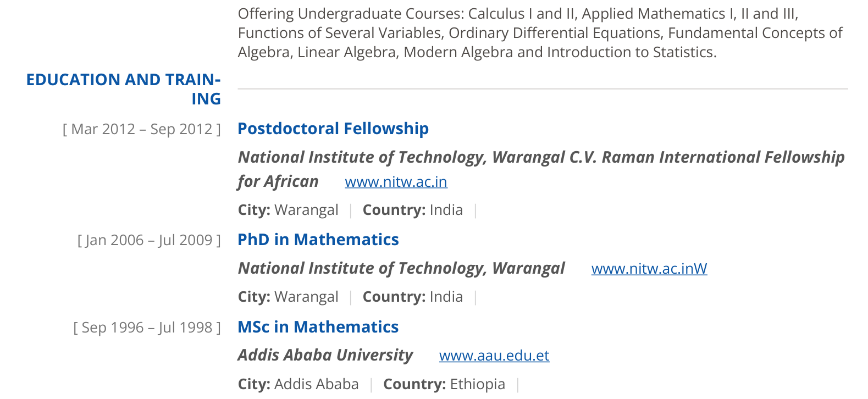Click the City: Addis Ababa field

[298, 384]
